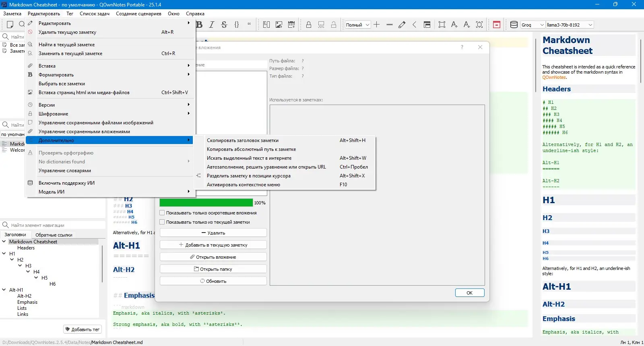Viewport: 644px width, 346px height.
Task: Open the Groq AI backend dropdown
Action: pyautogui.click(x=533, y=25)
